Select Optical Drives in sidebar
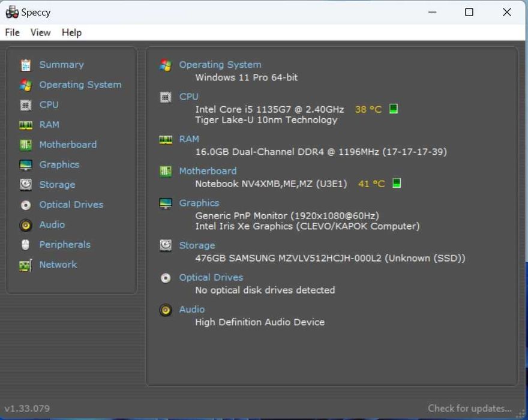The height and width of the screenshot is (420, 528). [71, 205]
